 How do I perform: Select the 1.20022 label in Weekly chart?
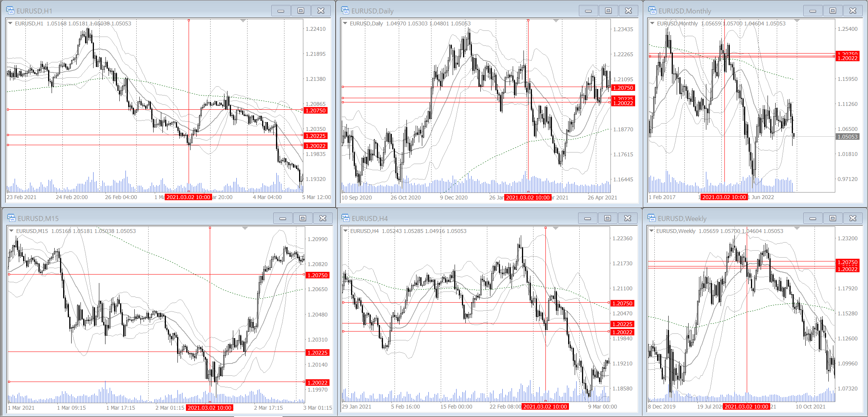[x=848, y=269]
